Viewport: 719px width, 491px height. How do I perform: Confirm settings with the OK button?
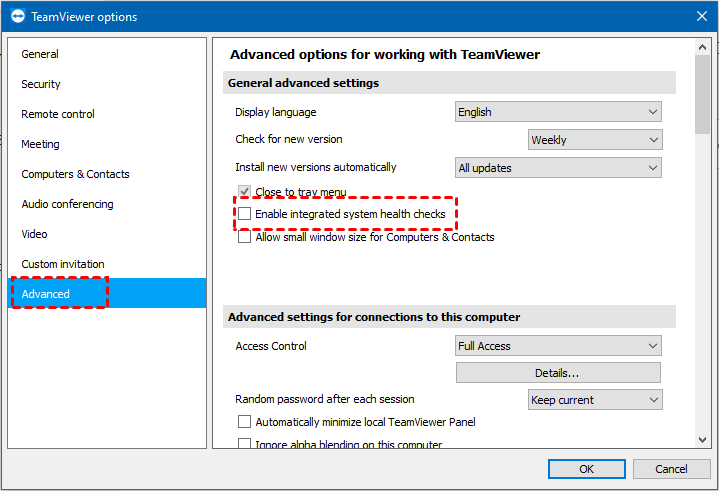click(586, 469)
